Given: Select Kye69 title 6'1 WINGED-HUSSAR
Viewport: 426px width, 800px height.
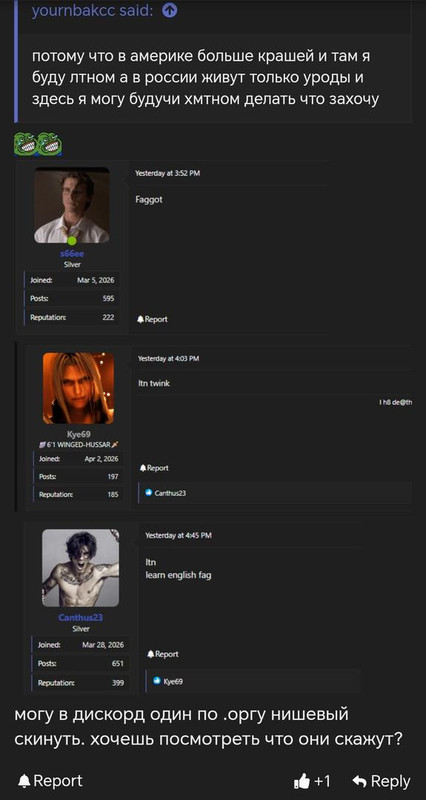Looking at the screenshot, I should 80,444.
